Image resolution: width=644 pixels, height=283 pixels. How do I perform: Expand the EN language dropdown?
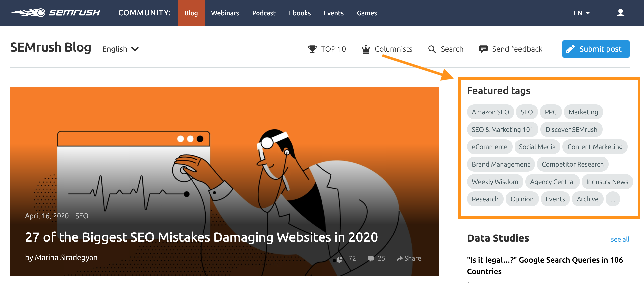pyautogui.click(x=581, y=13)
